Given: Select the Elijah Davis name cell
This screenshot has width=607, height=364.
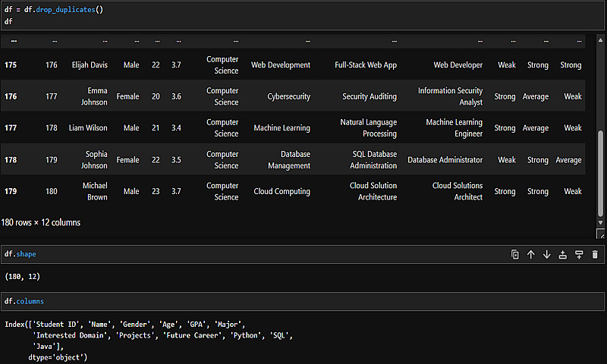Looking at the screenshot, I should [x=89, y=65].
